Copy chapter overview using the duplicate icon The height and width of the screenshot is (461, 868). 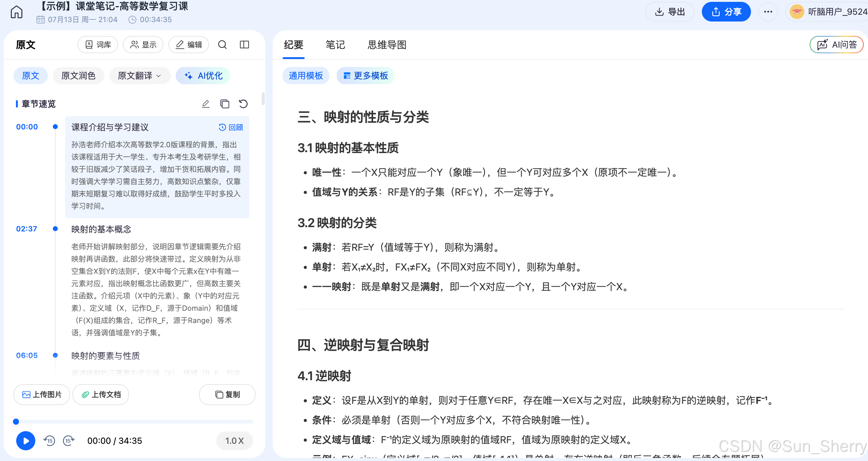pyautogui.click(x=225, y=104)
